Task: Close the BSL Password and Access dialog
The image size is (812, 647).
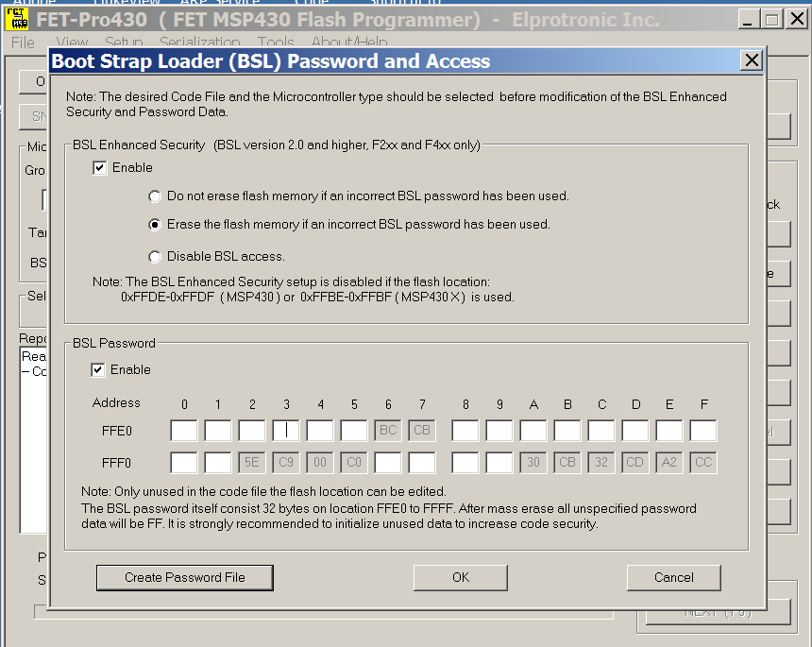Action: click(x=752, y=60)
